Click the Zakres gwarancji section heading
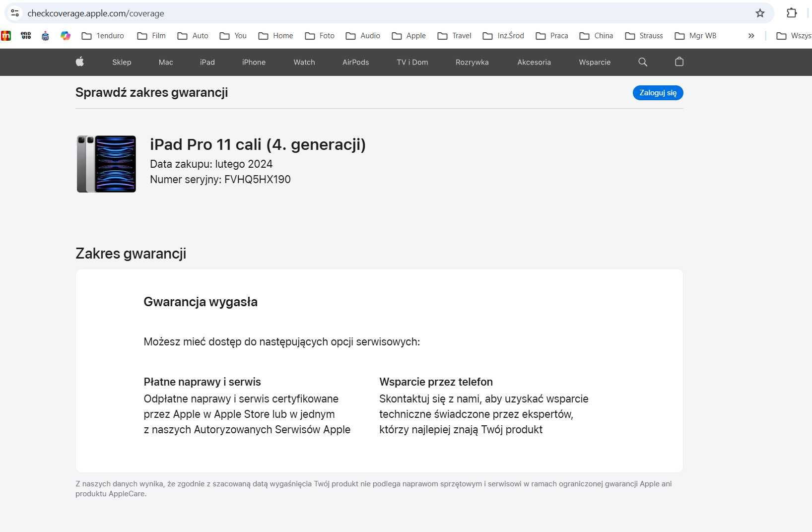 pos(131,254)
